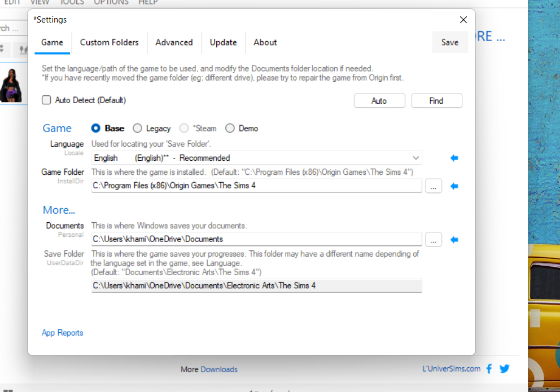The image size is (560, 392).
Task: Click into the Game Folder path field
Action: tap(257, 186)
